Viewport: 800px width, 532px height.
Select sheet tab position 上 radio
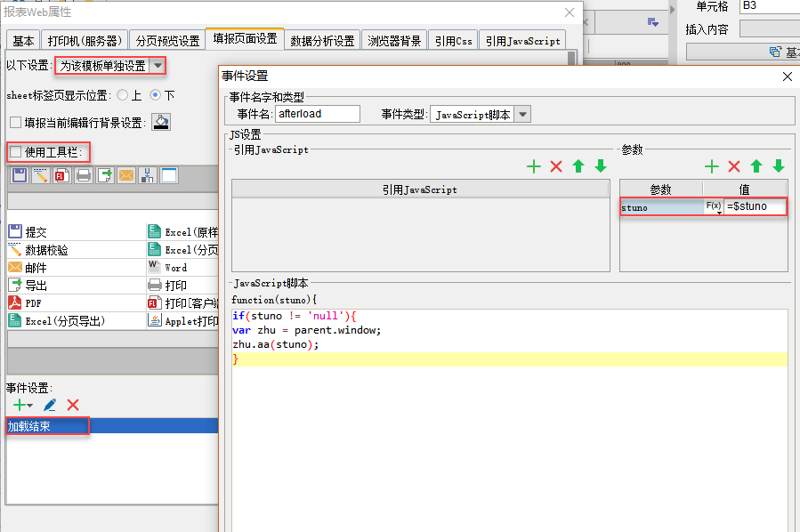pos(123,95)
